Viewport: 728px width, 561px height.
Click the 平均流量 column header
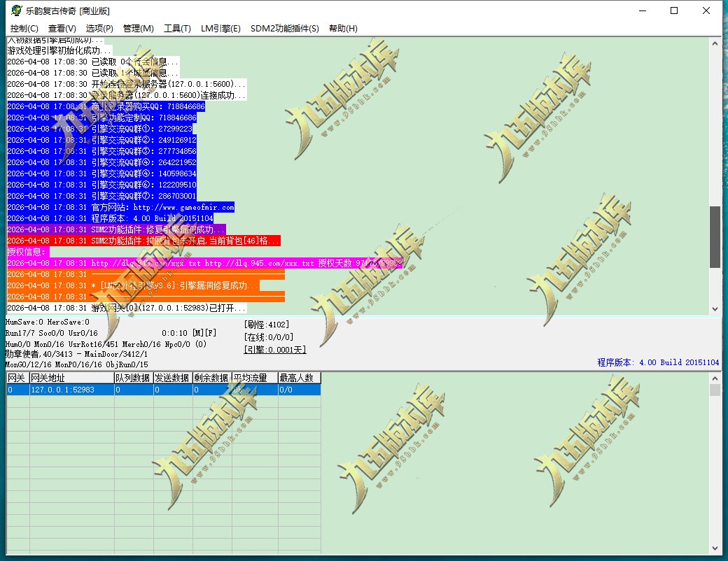click(255, 378)
